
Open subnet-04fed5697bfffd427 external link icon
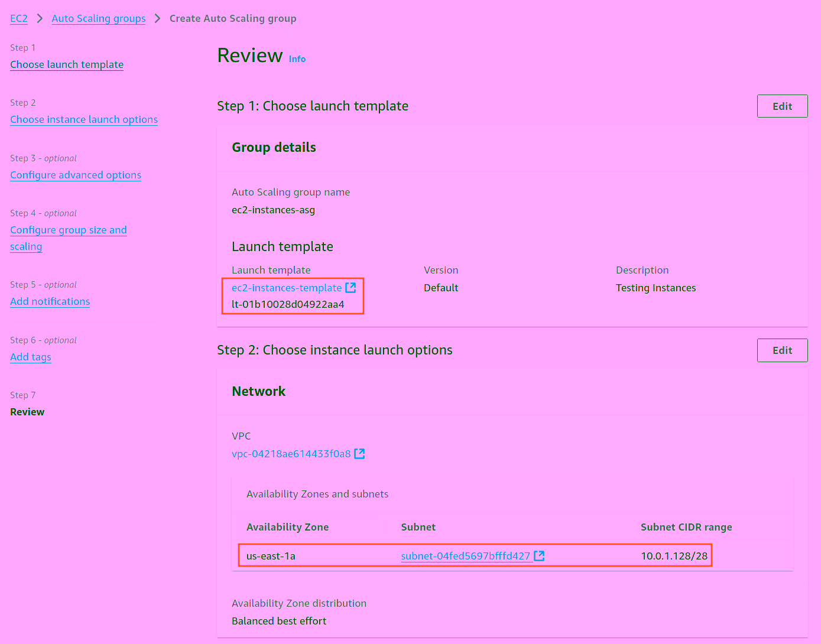click(x=538, y=555)
